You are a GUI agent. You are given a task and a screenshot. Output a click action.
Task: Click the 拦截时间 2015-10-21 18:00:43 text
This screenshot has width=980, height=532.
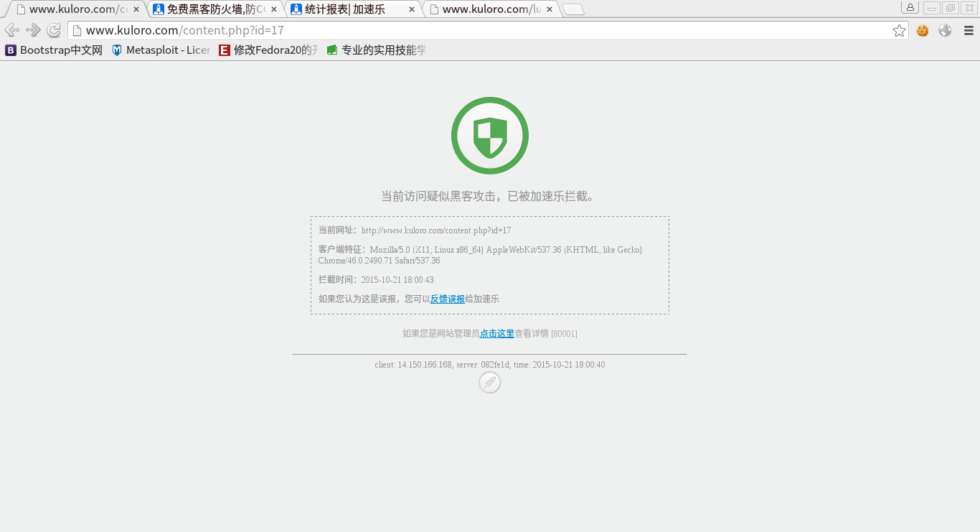tap(376, 280)
